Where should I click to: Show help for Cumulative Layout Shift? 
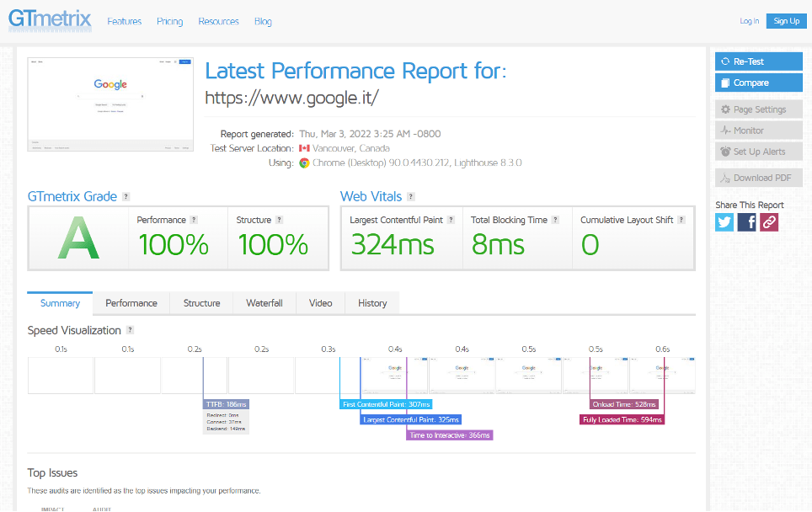pos(681,220)
